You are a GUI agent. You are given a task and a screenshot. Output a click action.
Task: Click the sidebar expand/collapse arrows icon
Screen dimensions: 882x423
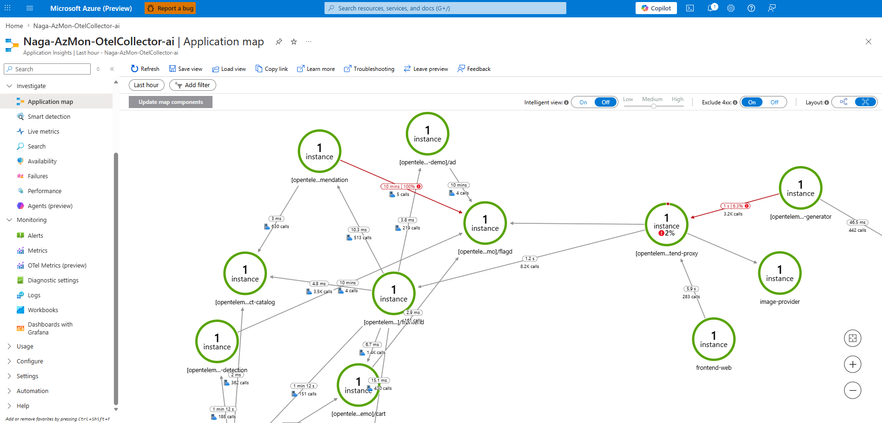[x=98, y=69]
